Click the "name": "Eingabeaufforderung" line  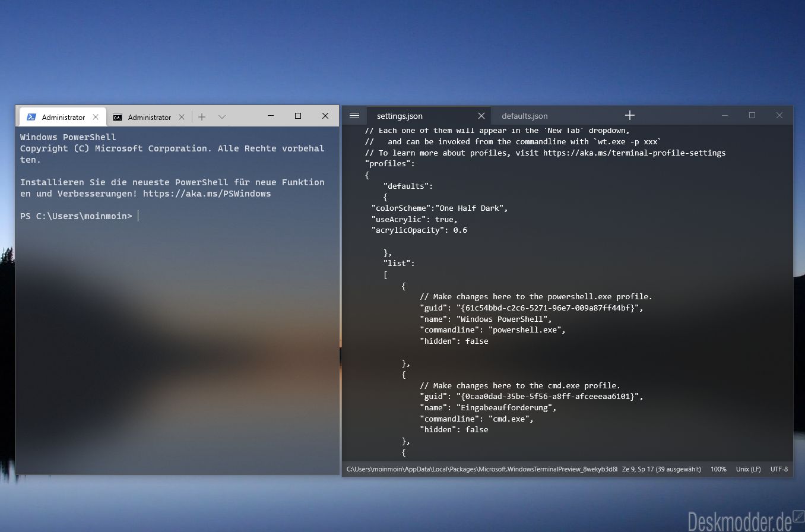click(x=488, y=408)
